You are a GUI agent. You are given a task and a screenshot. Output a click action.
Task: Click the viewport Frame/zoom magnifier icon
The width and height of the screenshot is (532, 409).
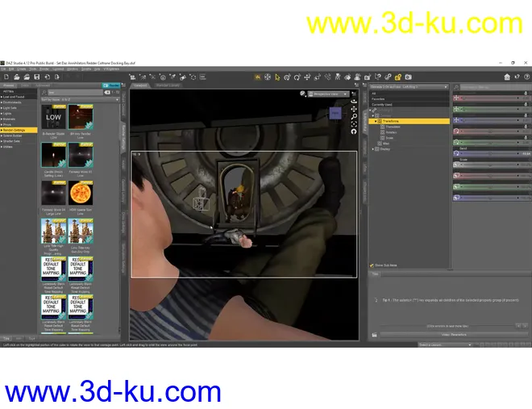point(354,116)
